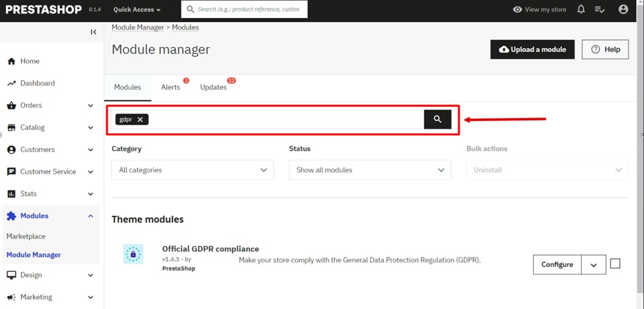Expand the Customer Service menu chevron
The image size is (644, 309).
91,172
